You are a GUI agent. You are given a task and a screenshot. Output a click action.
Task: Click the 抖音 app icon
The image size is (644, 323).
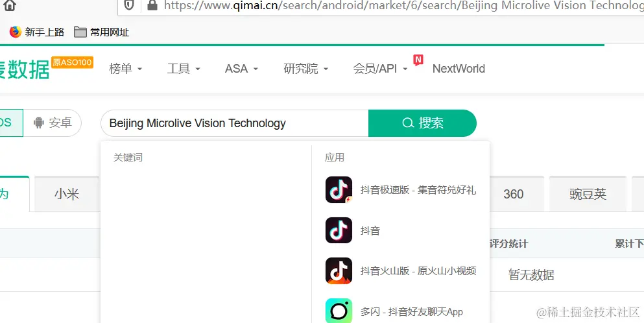pyautogui.click(x=339, y=230)
